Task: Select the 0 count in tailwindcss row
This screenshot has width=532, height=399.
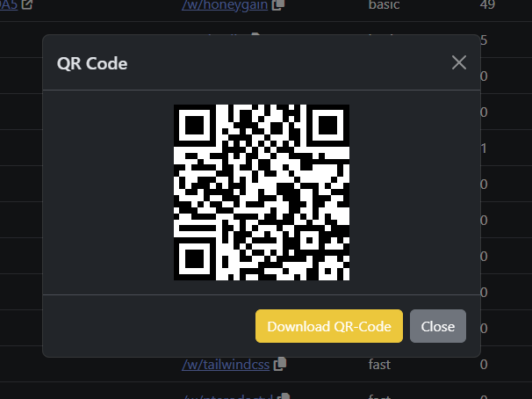Action: [x=484, y=365]
